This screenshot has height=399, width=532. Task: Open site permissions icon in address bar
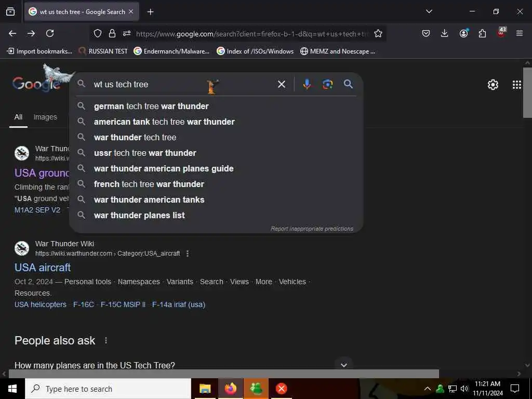(x=127, y=33)
